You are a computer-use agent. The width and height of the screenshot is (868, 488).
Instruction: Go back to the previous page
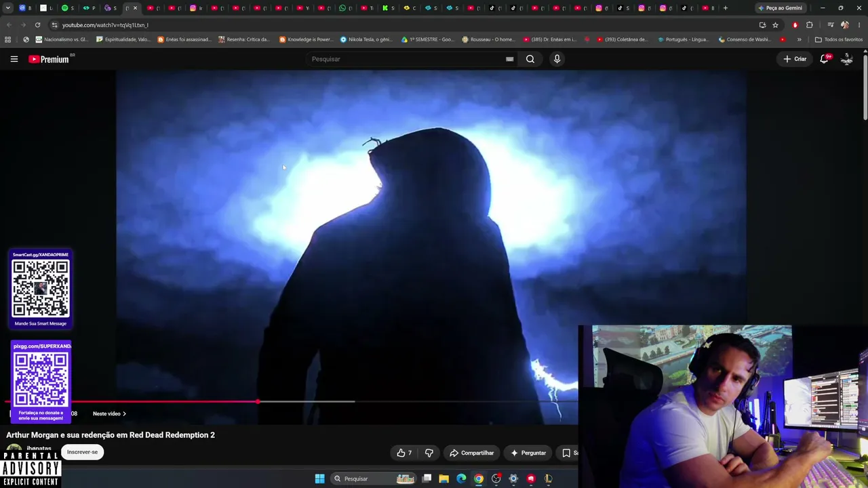pyautogui.click(x=9, y=25)
